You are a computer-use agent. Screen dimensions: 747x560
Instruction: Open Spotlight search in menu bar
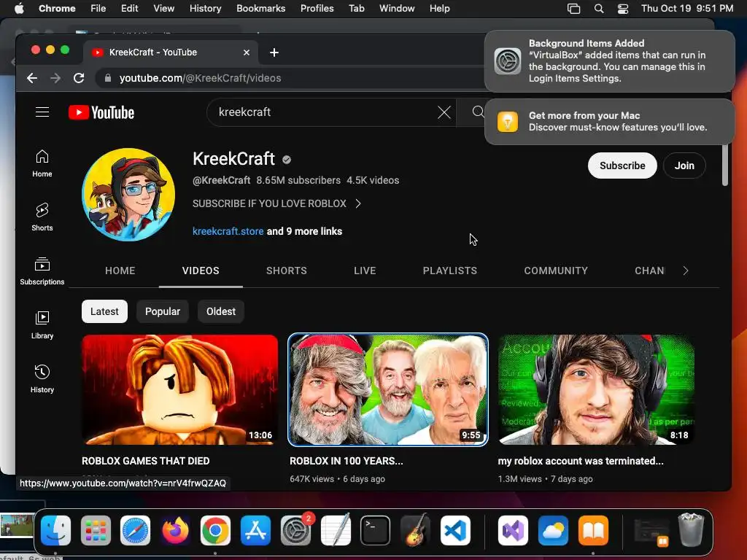pos(599,9)
